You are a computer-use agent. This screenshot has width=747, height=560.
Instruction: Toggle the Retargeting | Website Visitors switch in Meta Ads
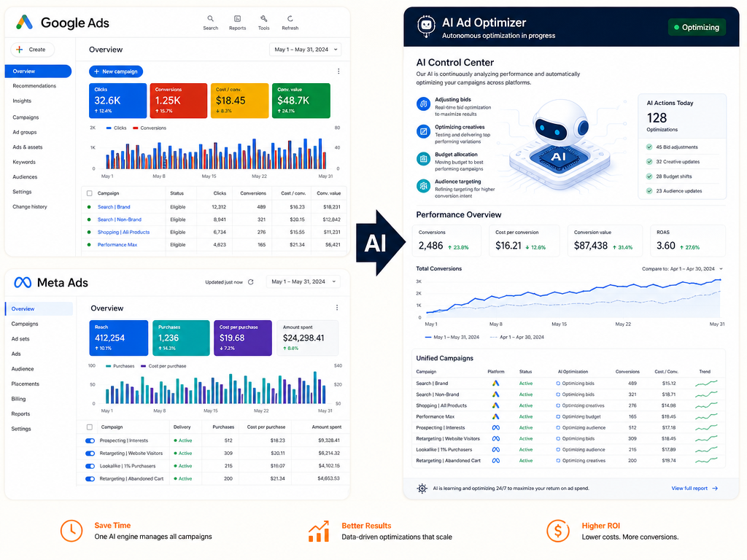click(90, 454)
